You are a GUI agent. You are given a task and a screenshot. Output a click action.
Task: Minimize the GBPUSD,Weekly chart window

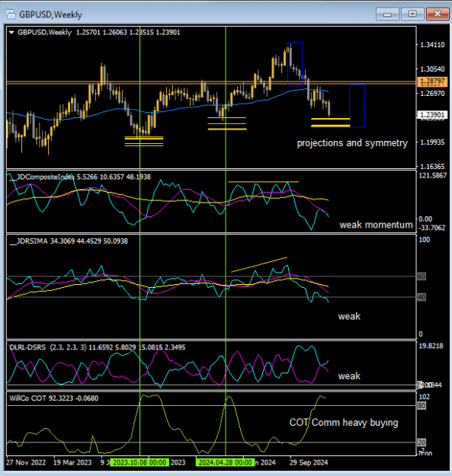click(x=387, y=14)
